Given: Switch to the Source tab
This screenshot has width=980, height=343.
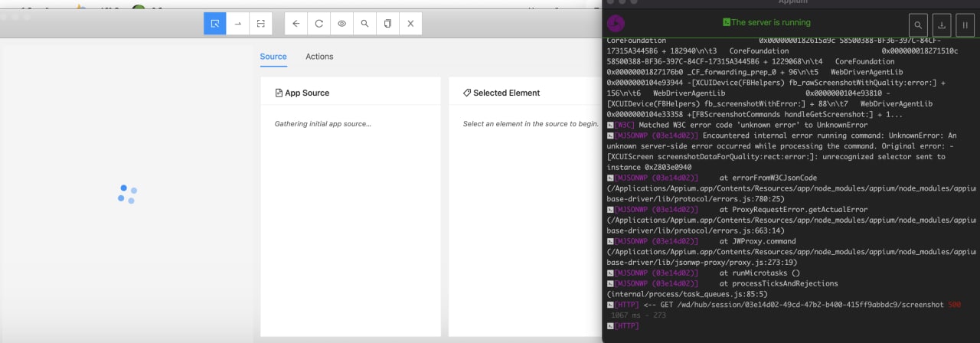Looking at the screenshot, I should click(273, 57).
